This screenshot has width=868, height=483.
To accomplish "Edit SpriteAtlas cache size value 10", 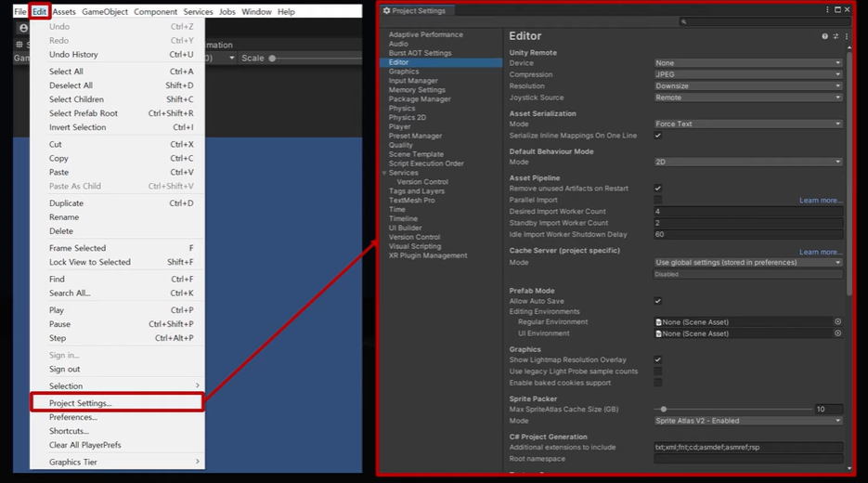I will point(829,410).
